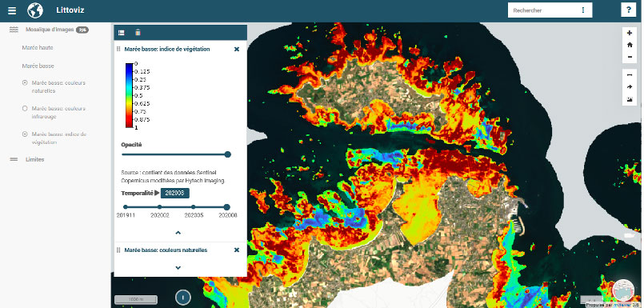The height and width of the screenshot is (308, 644).
Task: Zoom out on the map
Action: click(630, 57)
